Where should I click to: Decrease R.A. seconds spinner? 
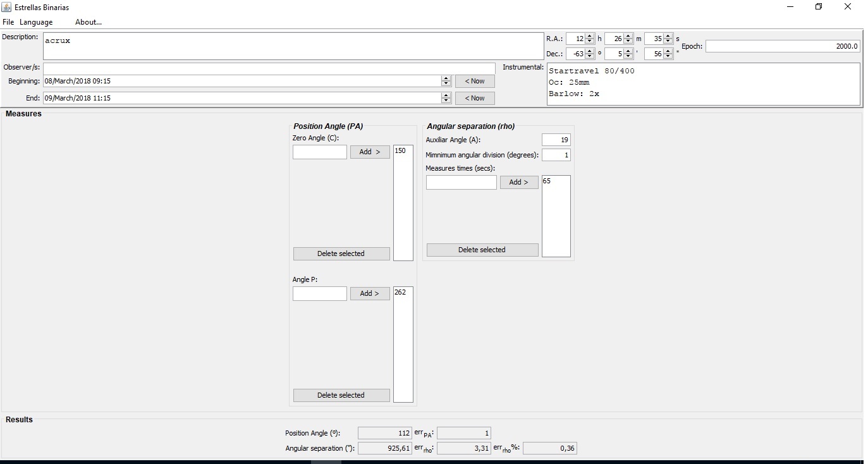pos(668,41)
